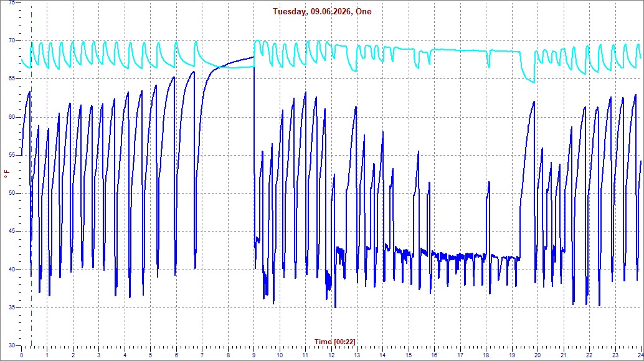Image resolution: width=644 pixels, height=361 pixels.
Task: Click y-axis tick label 45
Action: [x=12, y=231]
